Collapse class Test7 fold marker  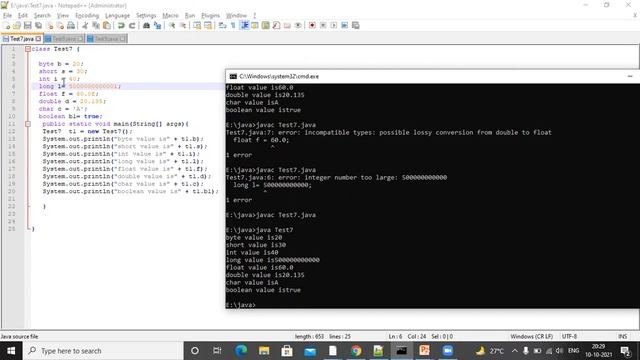[28, 49]
